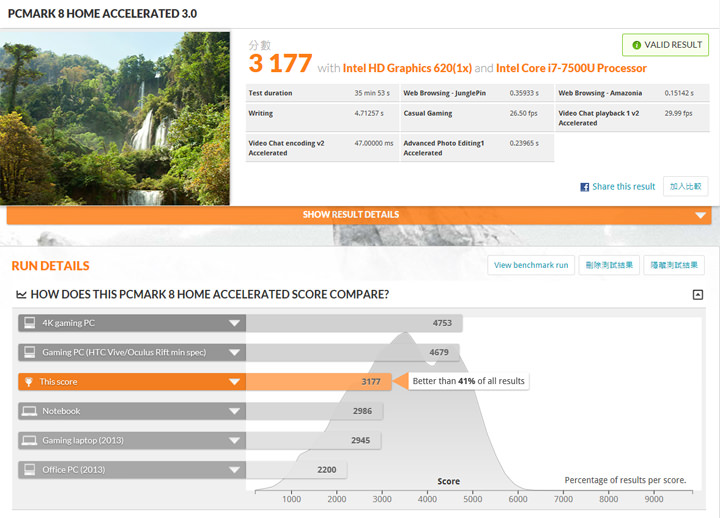Viewport: 720px width, 518px height.
Task: Click the green info icon in Valid Result badge
Action: (636, 45)
